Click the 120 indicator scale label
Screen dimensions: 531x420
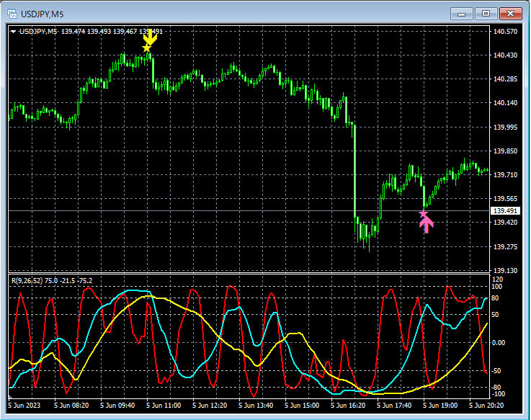[497, 280]
